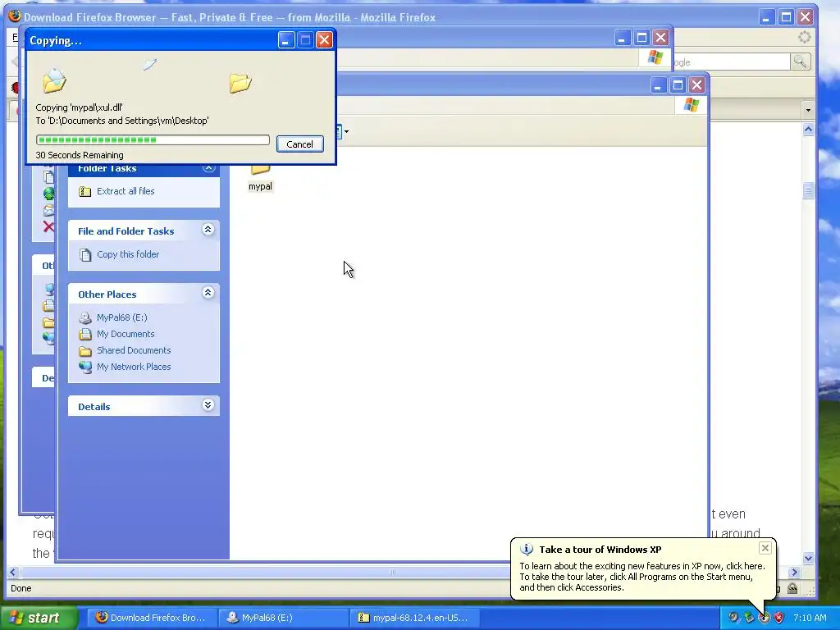The width and height of the screenshot is (840, 630).
Task: Click Firefox horizontal scrollbar left arrow
Action: coord(13,572)
